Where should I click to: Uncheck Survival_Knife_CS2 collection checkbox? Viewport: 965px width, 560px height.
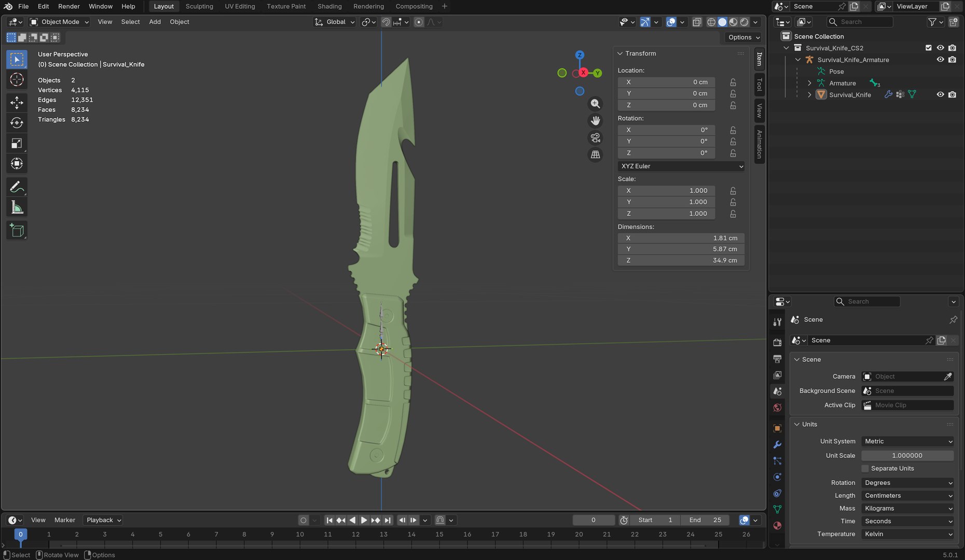[x=929, y=48]
